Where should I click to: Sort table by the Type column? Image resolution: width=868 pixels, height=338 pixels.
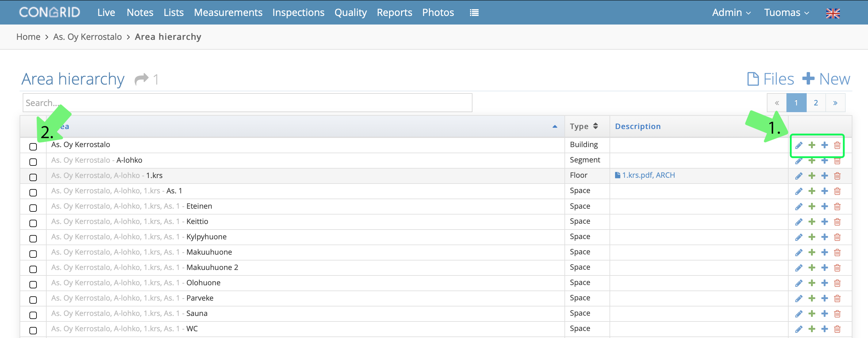click(583, 126)
